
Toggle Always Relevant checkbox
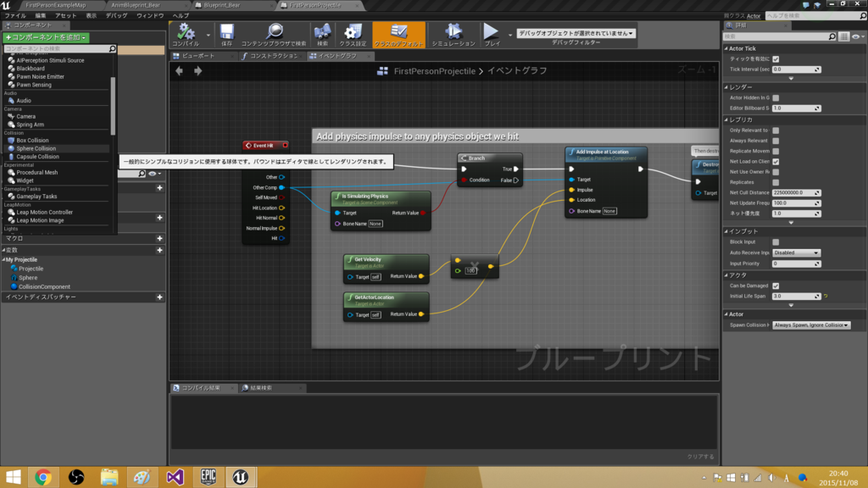776,141
